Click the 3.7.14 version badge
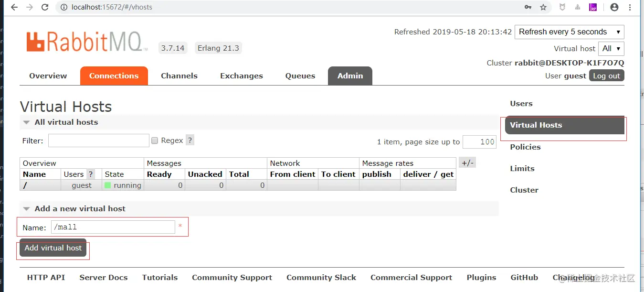The image size is (644, 292). pos(173,48)
